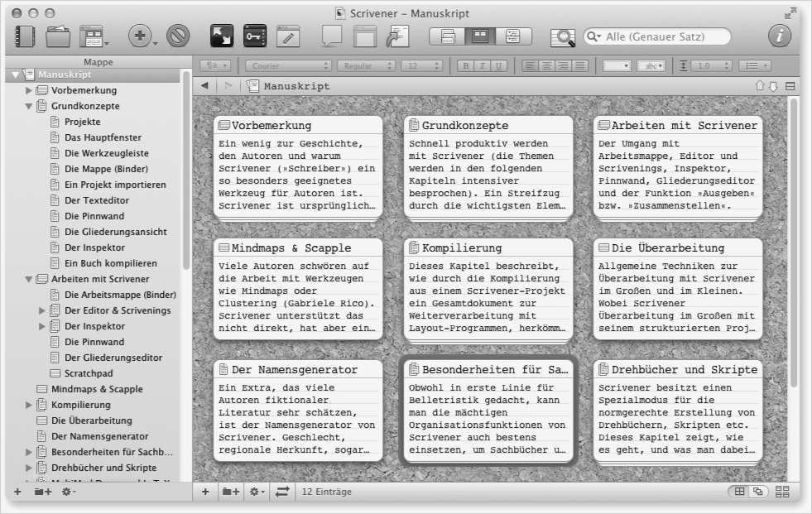Add new folder in corkboard footer
This screenshot has width=812, height=514.
(x=231, y=492)
